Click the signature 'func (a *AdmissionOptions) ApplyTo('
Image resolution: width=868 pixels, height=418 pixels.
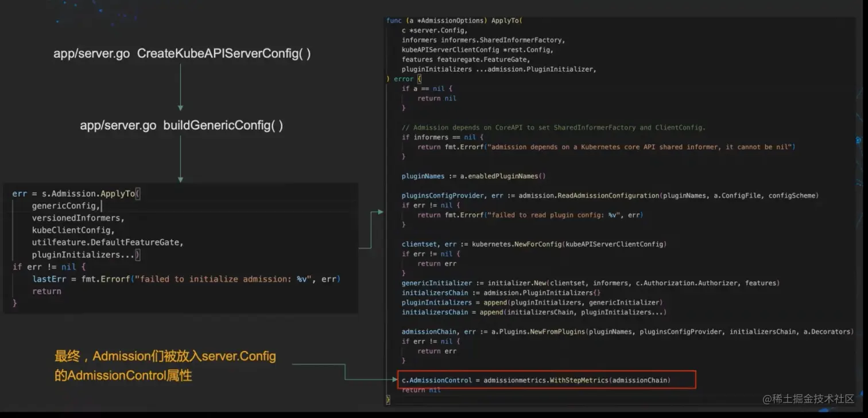point(454,21)
